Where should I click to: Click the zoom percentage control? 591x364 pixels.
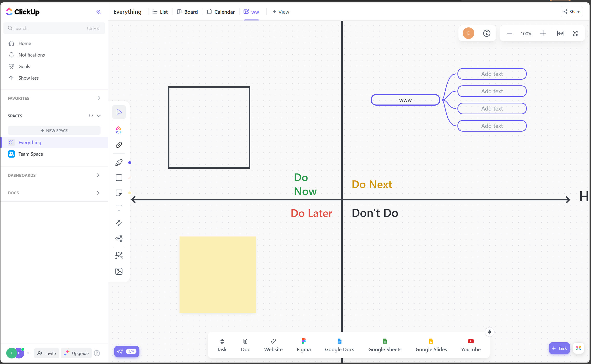tap(527, 33)
